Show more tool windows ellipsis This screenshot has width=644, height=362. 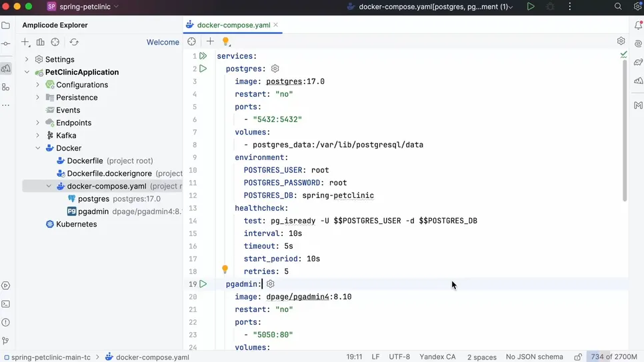point(6,105)
